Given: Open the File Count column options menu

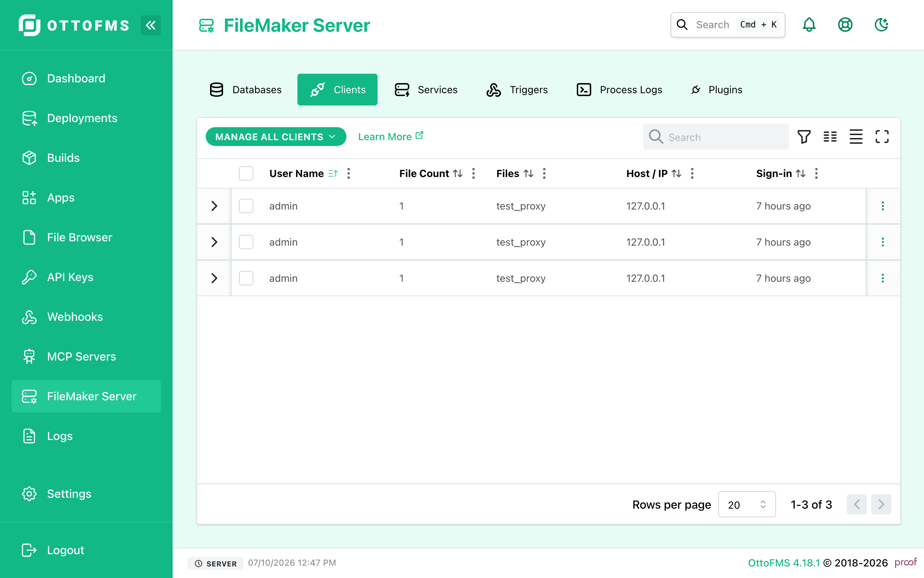Looking at the screenshot, I should 474,173.
